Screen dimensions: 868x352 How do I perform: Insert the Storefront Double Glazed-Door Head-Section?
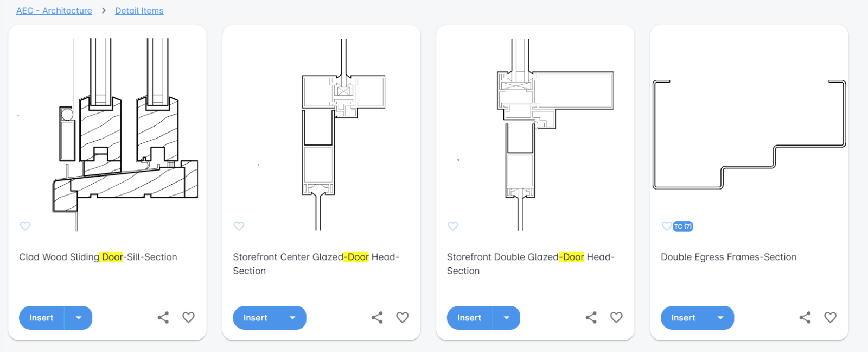[x=469, y=318]
